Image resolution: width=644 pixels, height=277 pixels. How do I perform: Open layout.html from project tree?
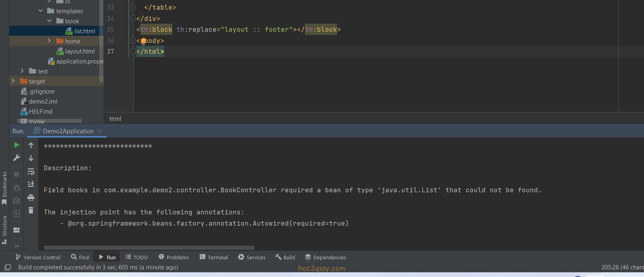point(80,51)
